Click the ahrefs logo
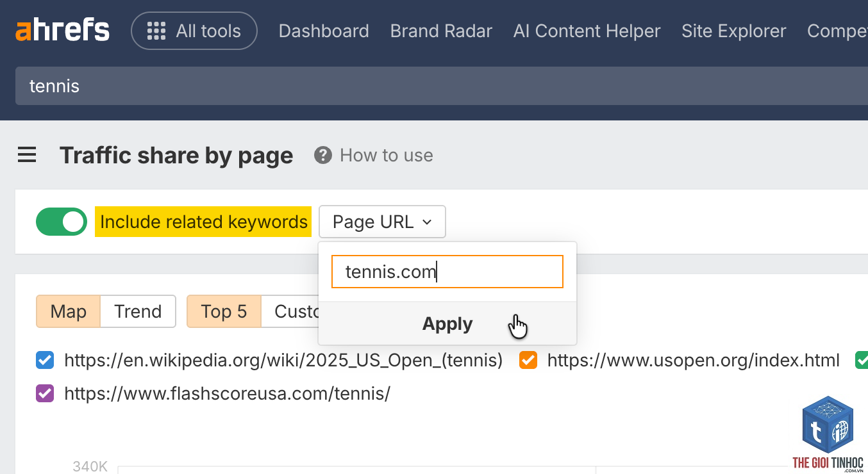 62,31
